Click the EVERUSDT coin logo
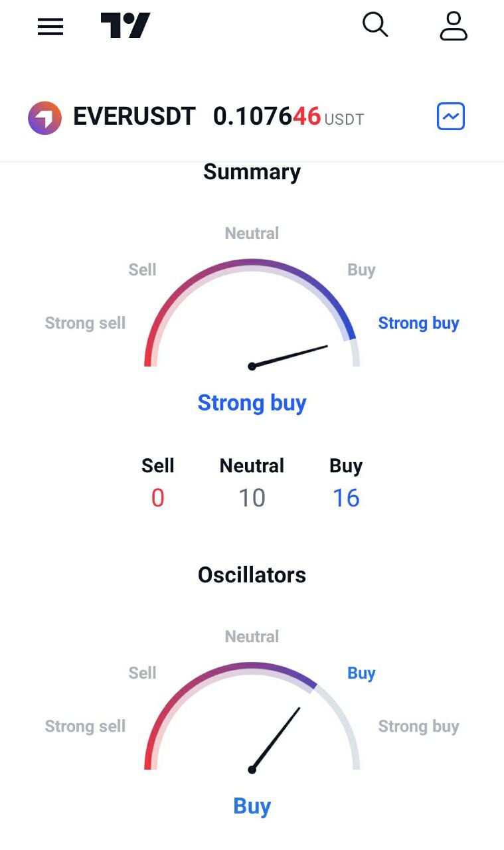The height and width of the screenshot is (850, 504). 44,118
